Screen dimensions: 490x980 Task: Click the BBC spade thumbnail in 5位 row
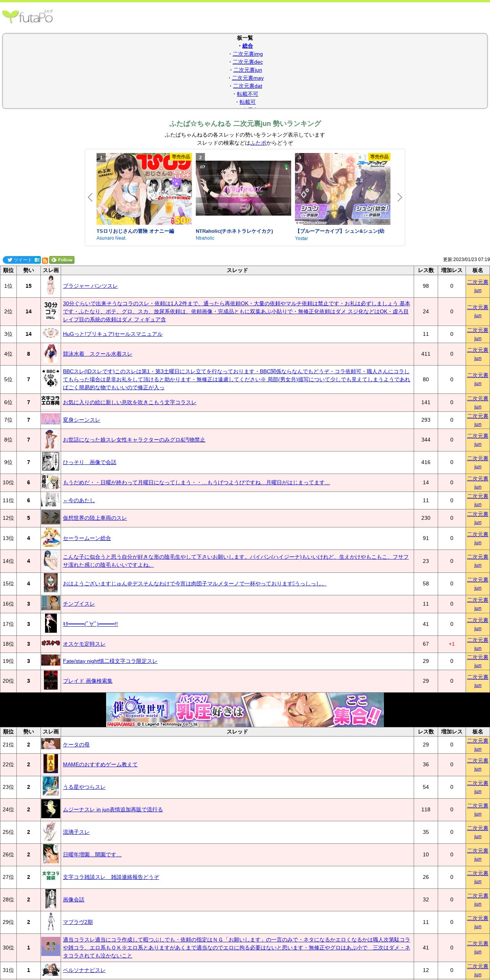pyautogui.click(x=51, y=378)
